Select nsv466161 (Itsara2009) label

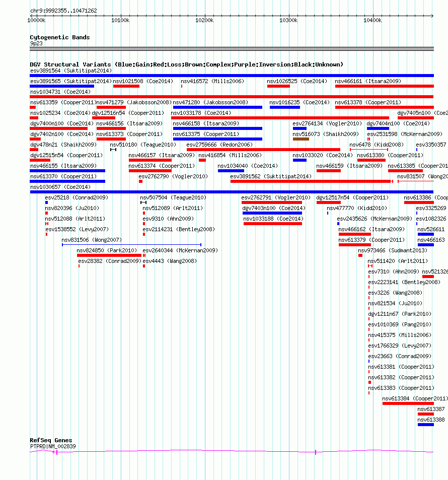[368, 81]
